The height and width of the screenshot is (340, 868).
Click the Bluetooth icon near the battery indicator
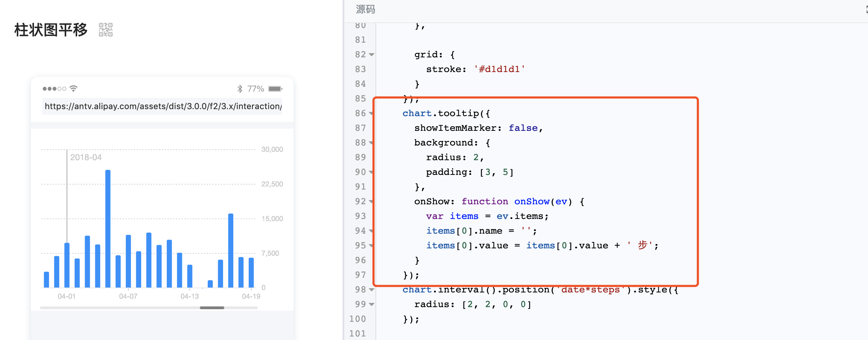(x=240, y=88)
